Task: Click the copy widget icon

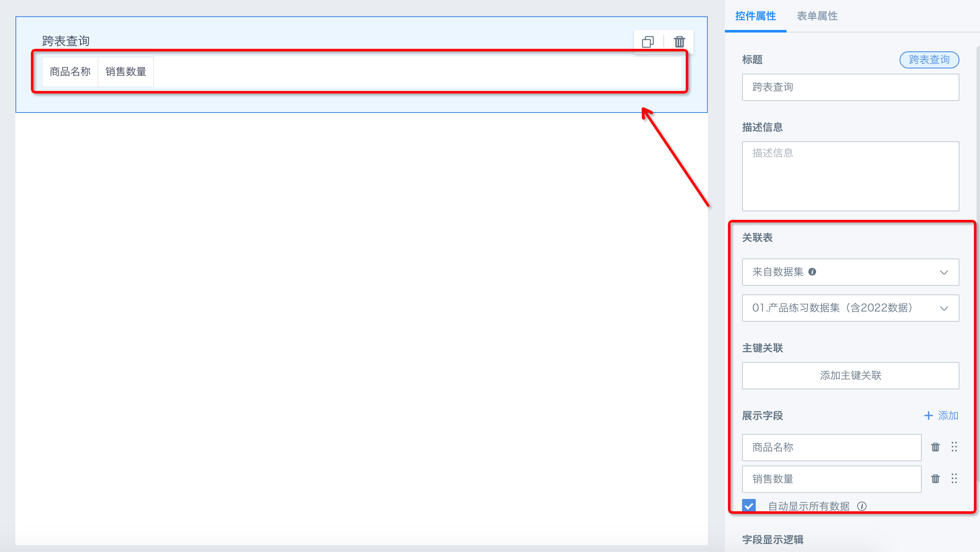Action: [x=648, y=42]
